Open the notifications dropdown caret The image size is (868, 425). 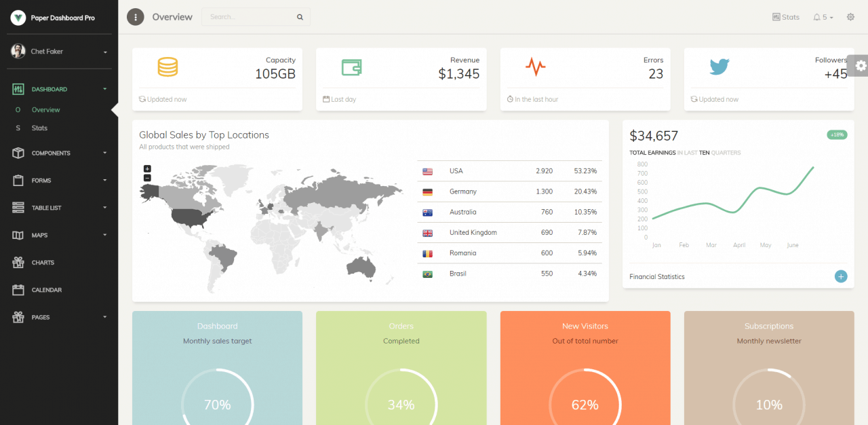[x=831, y=18]
